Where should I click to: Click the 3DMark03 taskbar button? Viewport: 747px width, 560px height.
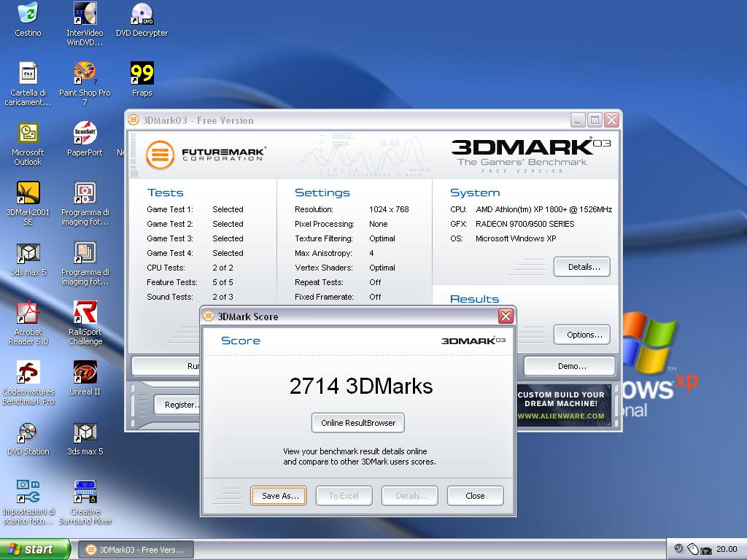(x=136, y=550)
